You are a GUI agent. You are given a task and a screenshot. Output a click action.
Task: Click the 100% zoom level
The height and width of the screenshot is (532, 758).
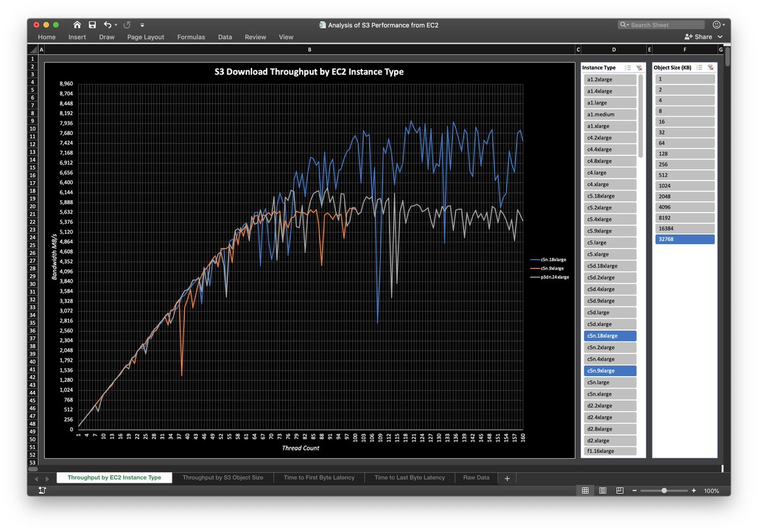(x=711, y=490)
